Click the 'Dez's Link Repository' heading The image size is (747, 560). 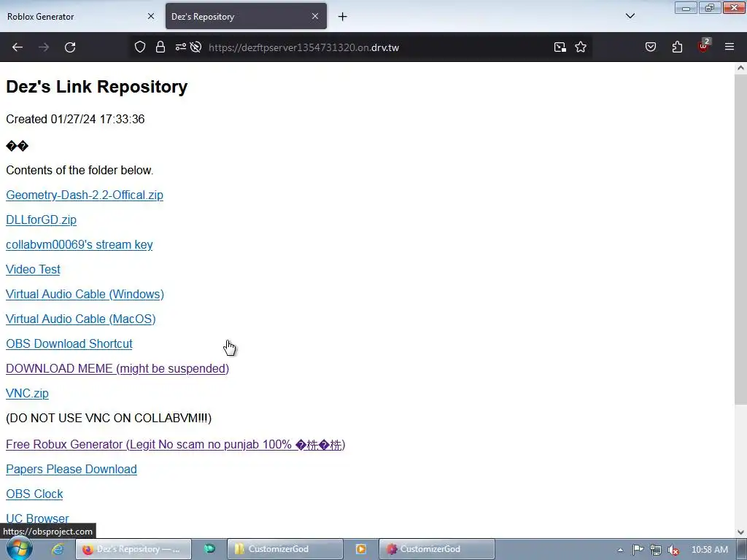tap(97, 87)
